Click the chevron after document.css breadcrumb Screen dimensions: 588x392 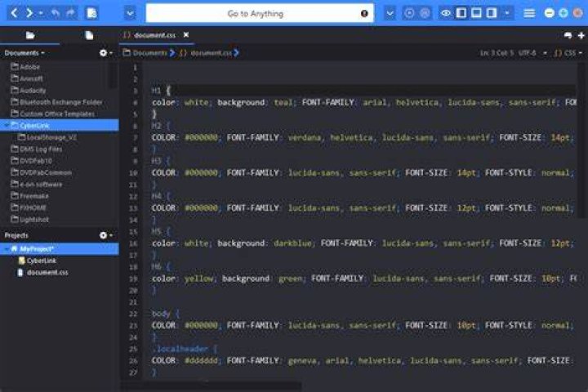(x=236, y=53)
